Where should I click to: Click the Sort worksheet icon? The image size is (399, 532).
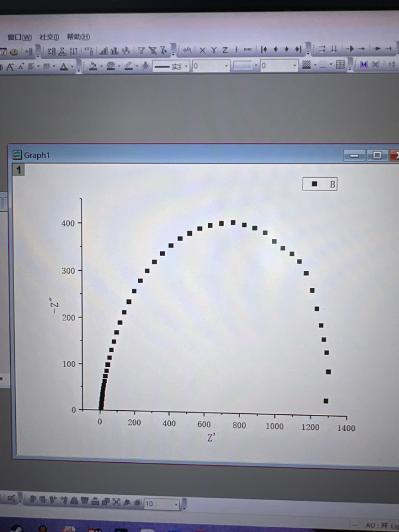73,51
